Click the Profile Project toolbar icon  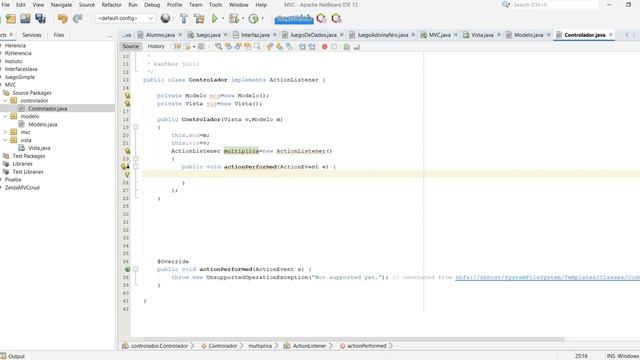[253, 18]
